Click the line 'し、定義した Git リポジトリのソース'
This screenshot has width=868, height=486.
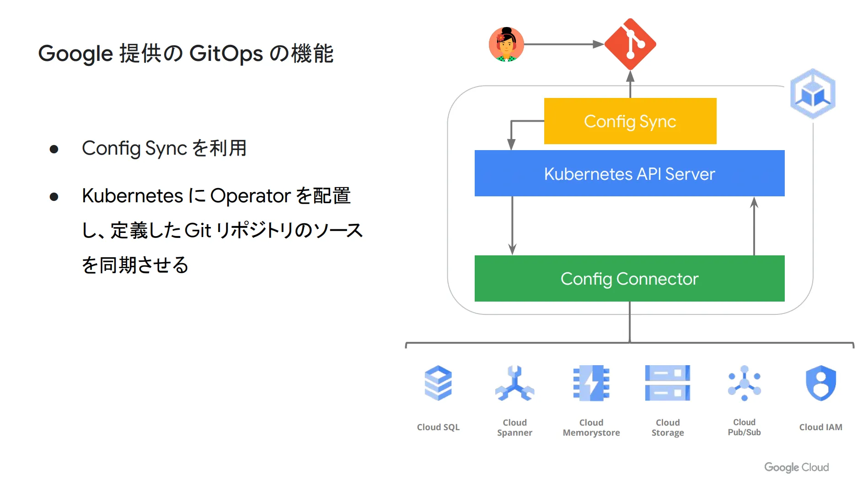click(x=222, y=230)
